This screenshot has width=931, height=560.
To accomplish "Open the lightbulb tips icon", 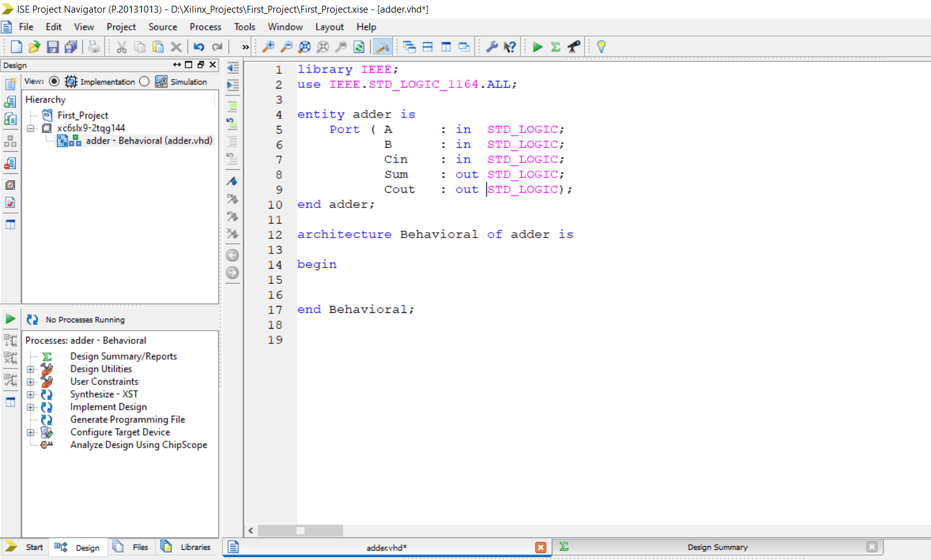I will click(x=601, y=47).
